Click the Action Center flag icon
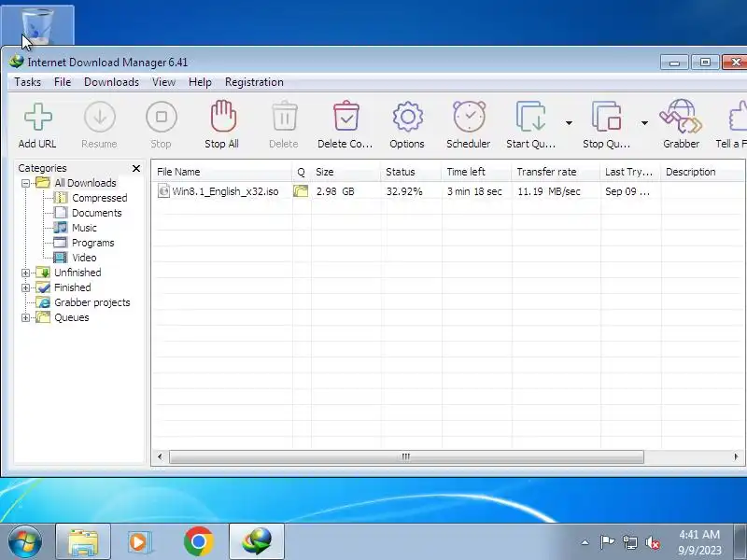 click(x=608, y=542)
